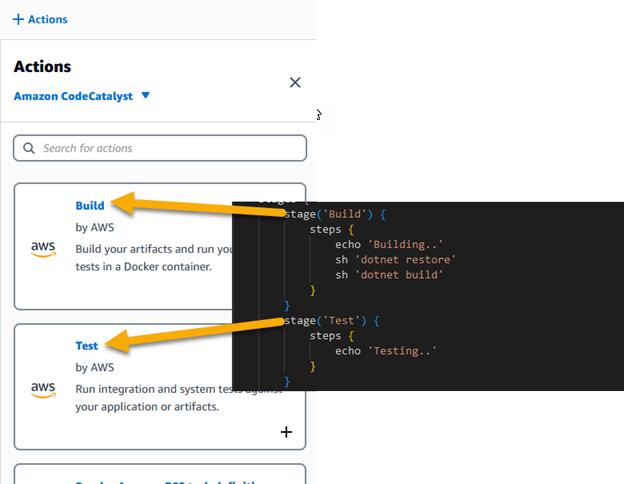The height and width of the screenshot is (484, 624).
Task: Click the sh 'dotnet restore' code line
Action: coord(395,260)
